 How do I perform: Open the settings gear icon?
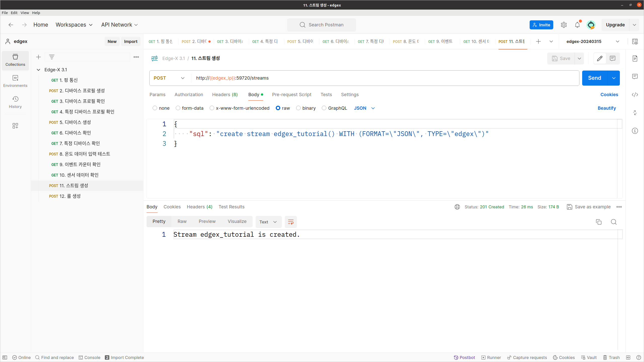tap(564, 25)
